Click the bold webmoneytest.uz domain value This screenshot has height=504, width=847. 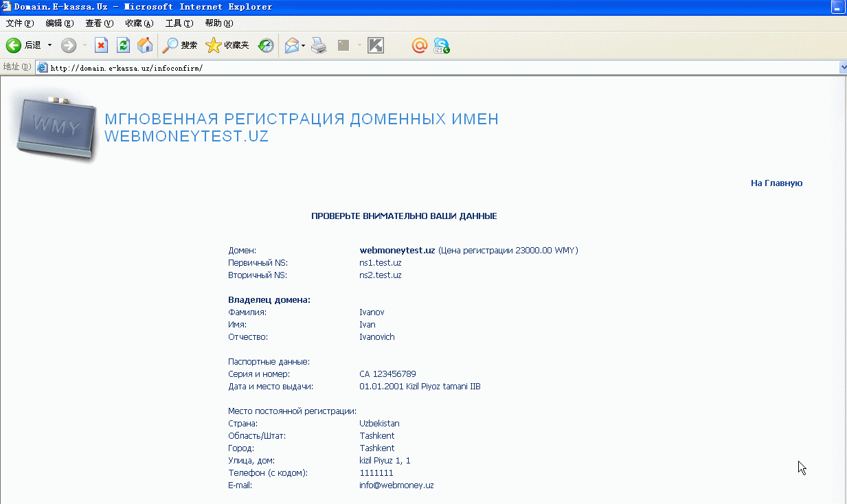pyautogui.click(x=397, y=251)
